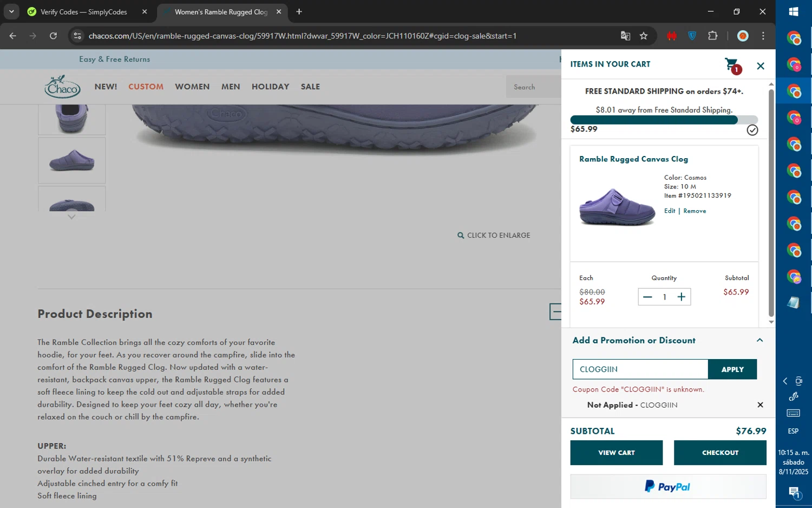Increase quantity with plus button

tap(682, 297)
